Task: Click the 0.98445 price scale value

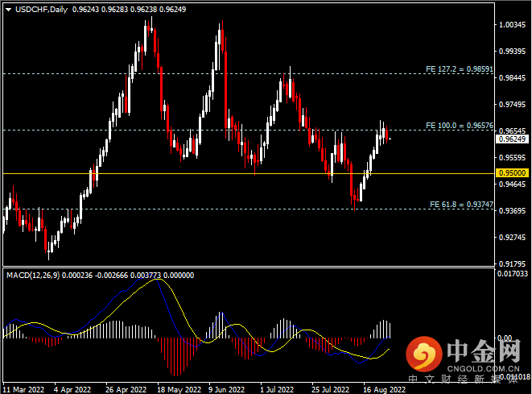Action: point(513,78)
